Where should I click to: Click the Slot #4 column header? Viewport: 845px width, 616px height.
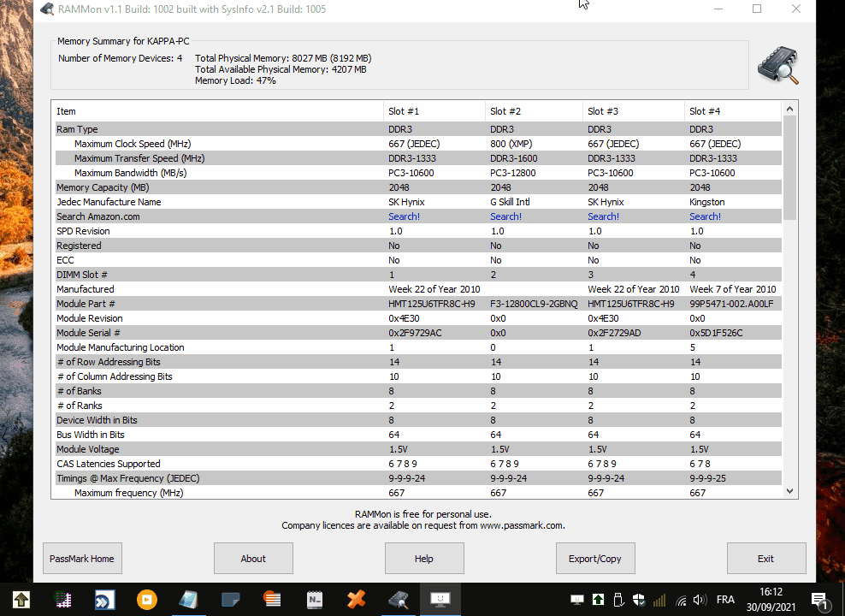tap(732, 111)
